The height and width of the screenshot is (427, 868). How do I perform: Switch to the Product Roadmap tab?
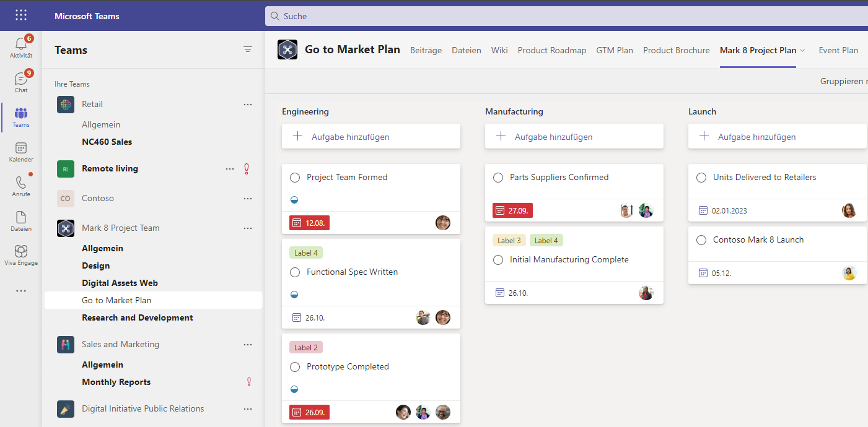click(x=551, y=51)
